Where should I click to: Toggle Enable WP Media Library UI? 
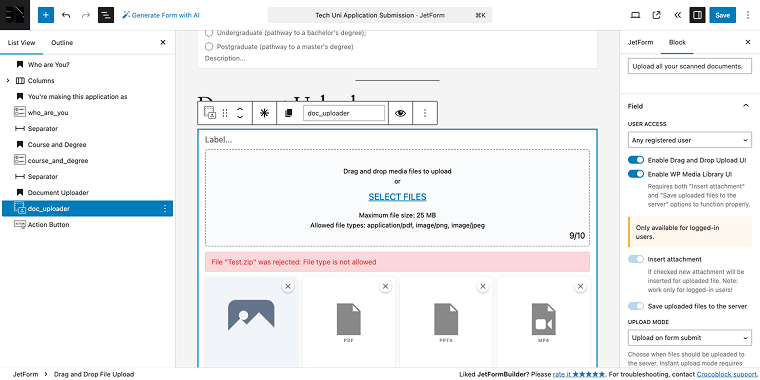pos(636,174)
